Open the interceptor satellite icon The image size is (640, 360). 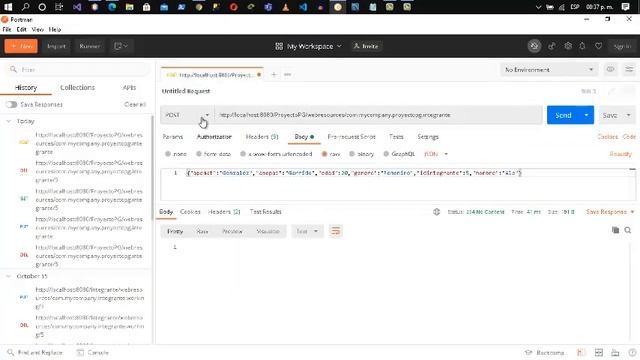click(551, 46)
